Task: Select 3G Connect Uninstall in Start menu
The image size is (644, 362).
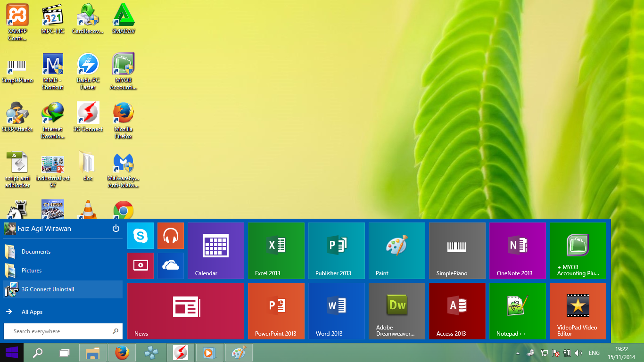Action: coord(63,289)
